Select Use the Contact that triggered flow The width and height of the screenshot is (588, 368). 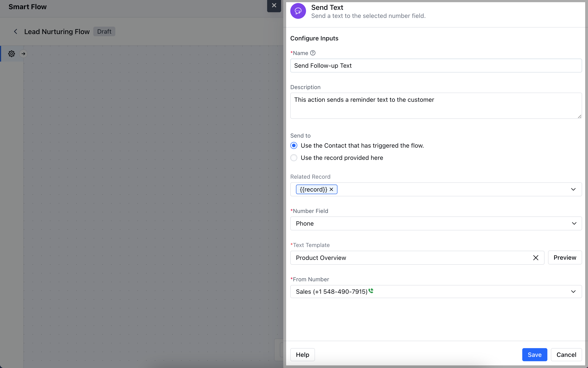294,145
